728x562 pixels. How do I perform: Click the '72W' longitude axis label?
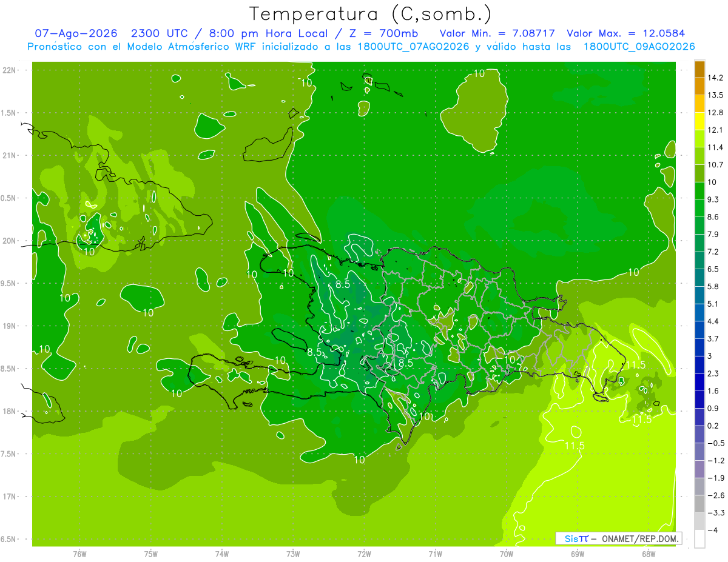[x=364, y=554]
